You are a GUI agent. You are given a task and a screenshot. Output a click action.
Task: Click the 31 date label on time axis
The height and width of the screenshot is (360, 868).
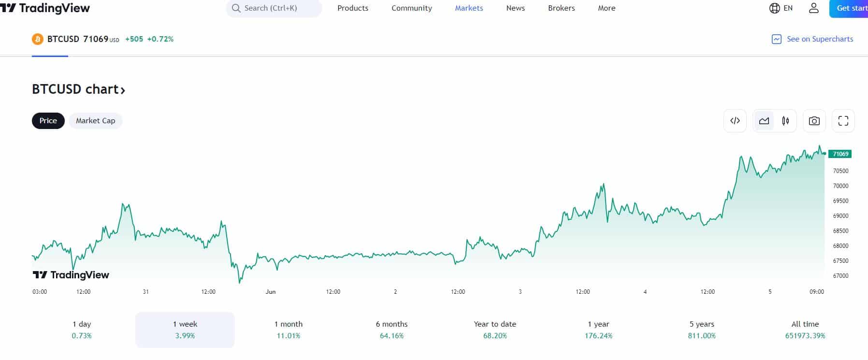[146, 292]
